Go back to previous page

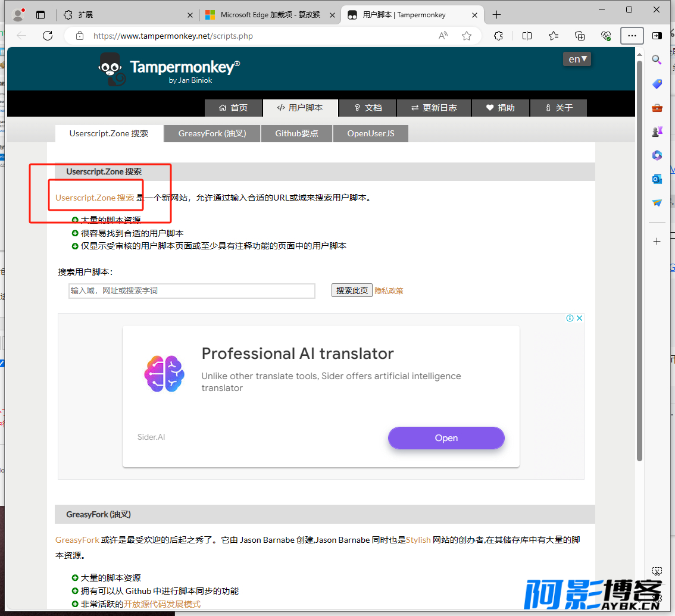click(21, 36)
